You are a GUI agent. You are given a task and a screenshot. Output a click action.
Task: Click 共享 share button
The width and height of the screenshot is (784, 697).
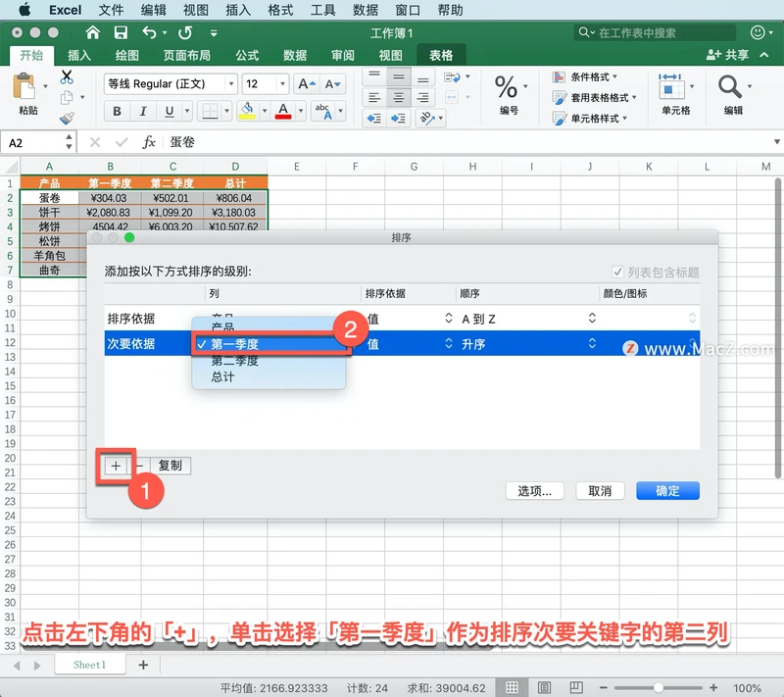(x=727, y=55)
